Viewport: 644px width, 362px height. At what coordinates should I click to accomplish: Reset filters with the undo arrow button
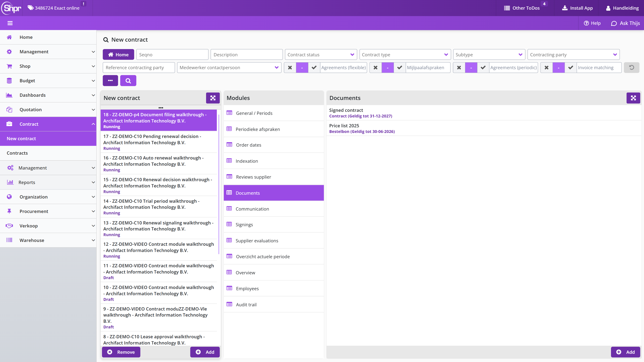pos(632,67)
